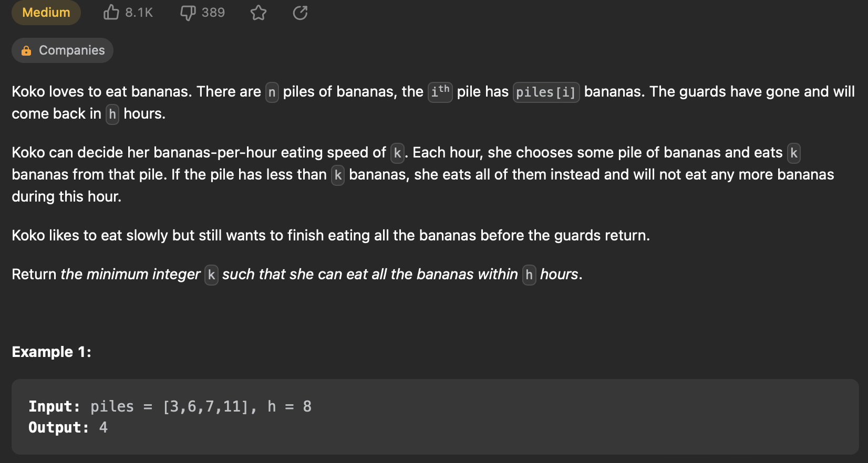
Task: Select the ith pile code token
Action: coord(440,92)
